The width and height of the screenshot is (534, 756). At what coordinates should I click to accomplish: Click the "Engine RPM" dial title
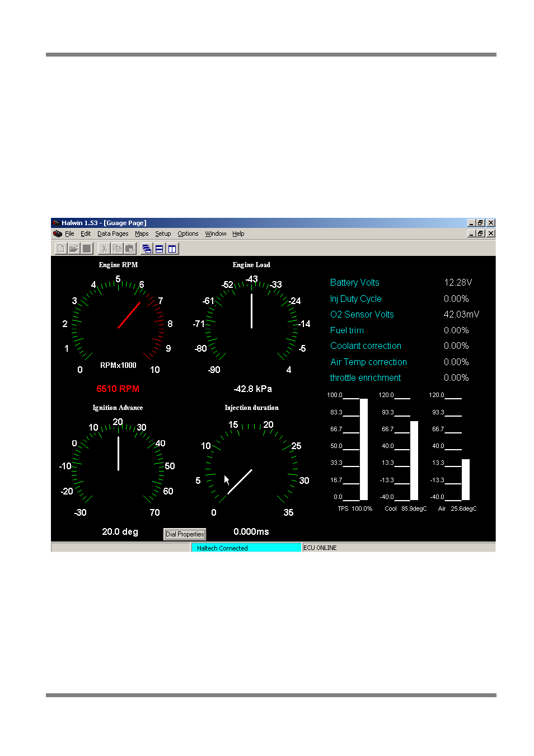118,265
